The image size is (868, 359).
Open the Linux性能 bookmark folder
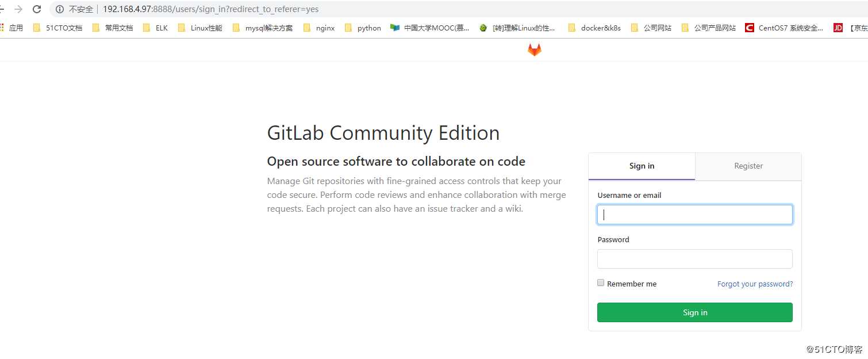[200, 28]
